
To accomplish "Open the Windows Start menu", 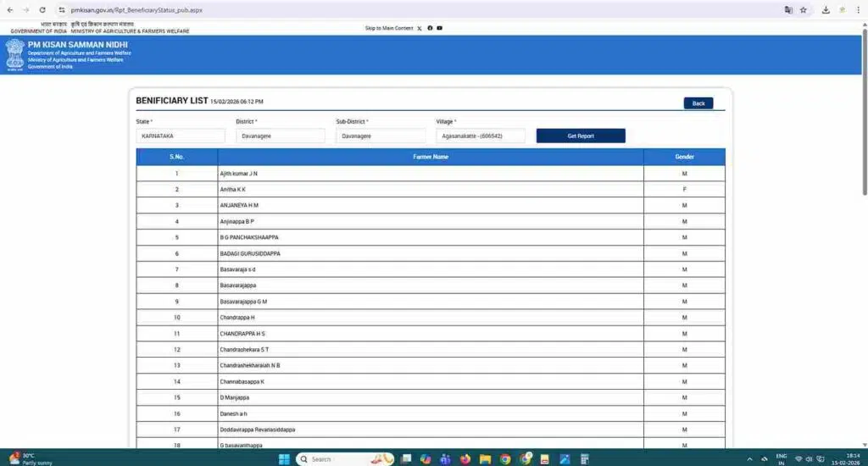I will click(284, 459).
